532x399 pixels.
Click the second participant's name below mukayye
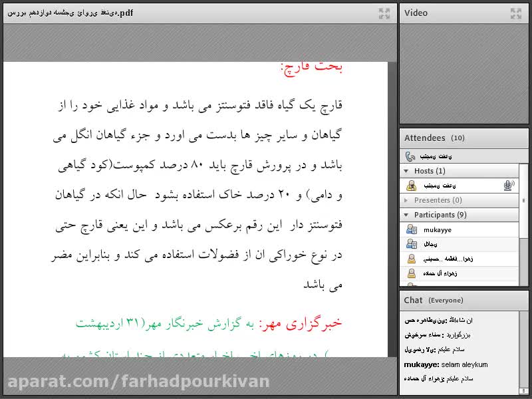pyautogui.click(x=430, y=244)
